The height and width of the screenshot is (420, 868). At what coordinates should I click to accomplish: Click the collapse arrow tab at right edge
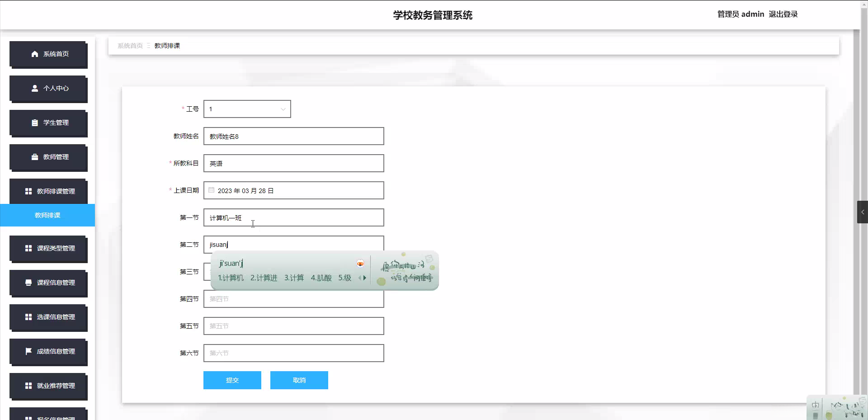click(x=863, y=212)
